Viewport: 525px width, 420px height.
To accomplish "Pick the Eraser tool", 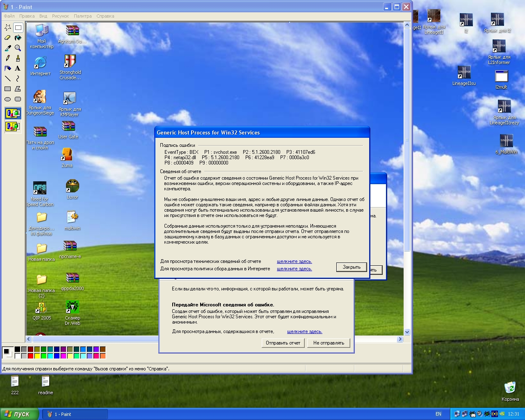I will [x=8, y=38].
